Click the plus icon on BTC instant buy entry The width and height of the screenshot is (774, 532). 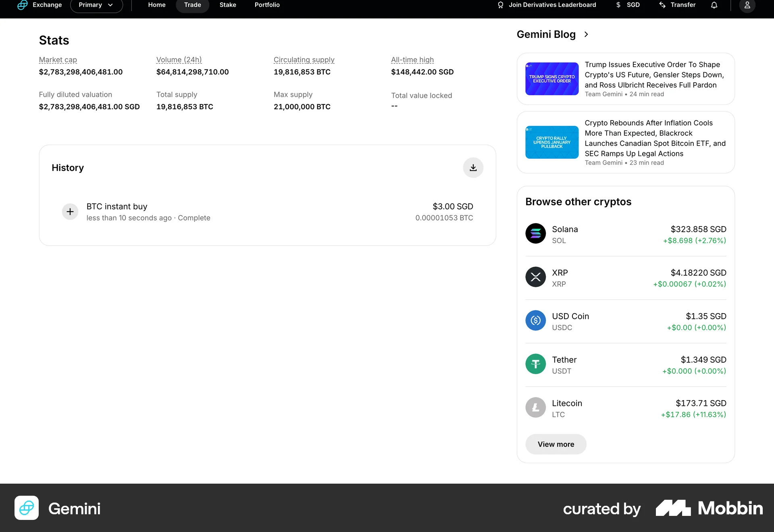coord(70,212)
